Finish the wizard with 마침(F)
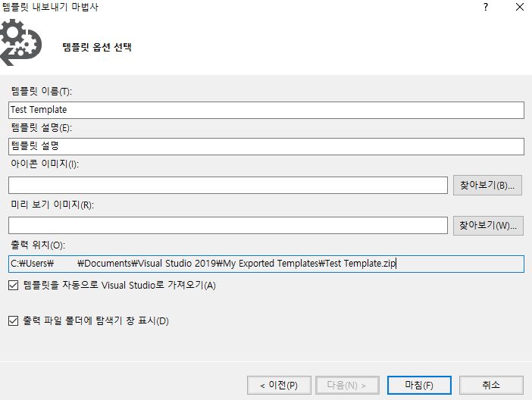 (x=419, y=385)
